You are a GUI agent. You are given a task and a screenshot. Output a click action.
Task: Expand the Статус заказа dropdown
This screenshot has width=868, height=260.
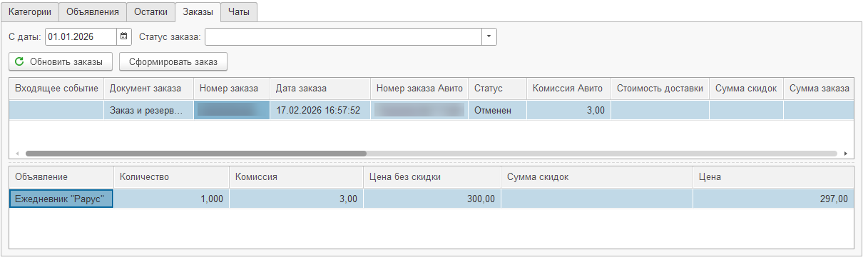(489, 36)
